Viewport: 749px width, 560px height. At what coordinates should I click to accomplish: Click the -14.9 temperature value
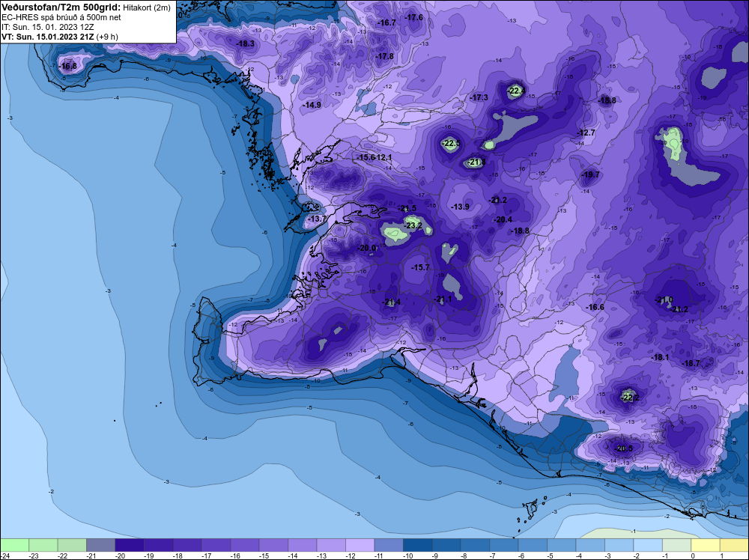tap(312, 105)
